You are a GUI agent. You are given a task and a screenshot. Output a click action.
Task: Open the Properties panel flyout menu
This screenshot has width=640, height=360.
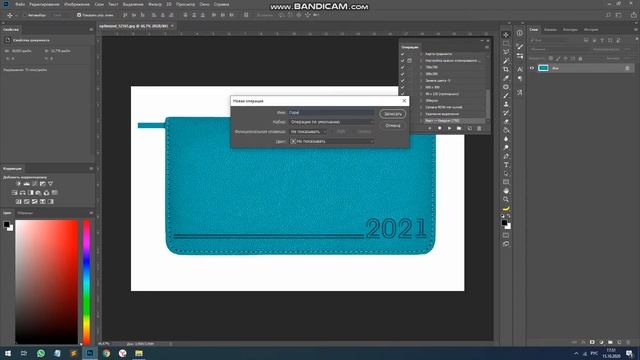pos(91,29)
